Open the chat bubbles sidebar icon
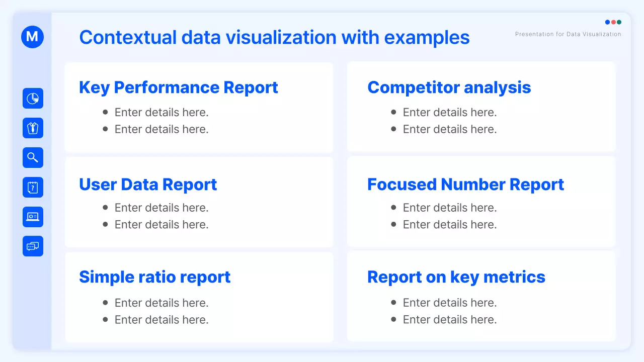The width and height of the screenshot is (644, 362). click(x=33, y=246)
